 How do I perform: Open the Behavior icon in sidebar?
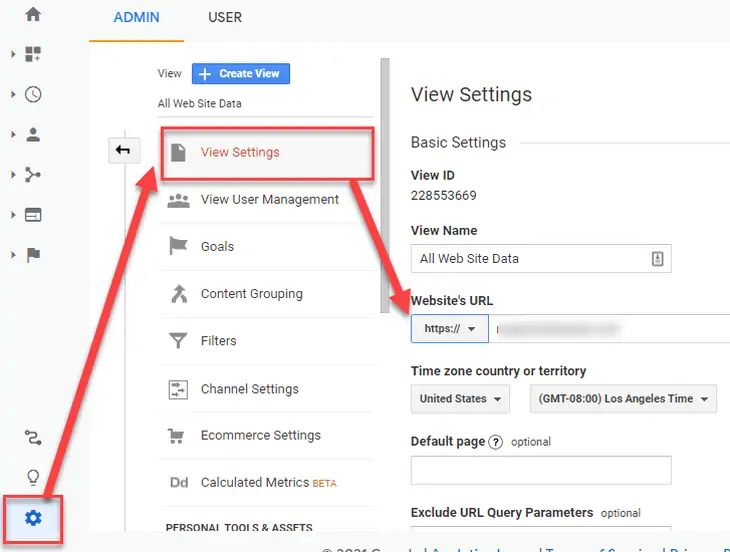(33, 214)
